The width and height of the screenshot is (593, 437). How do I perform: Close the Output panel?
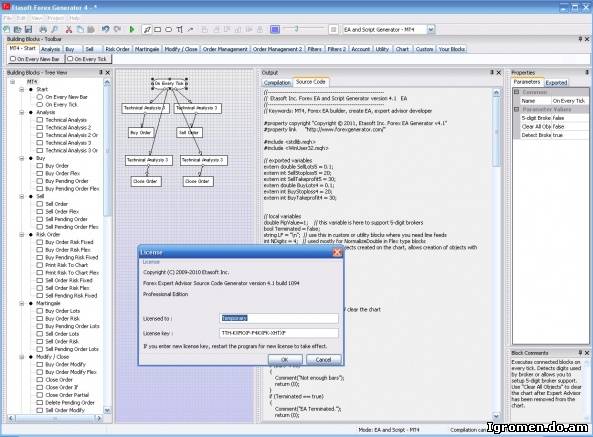tap(498, 72)
